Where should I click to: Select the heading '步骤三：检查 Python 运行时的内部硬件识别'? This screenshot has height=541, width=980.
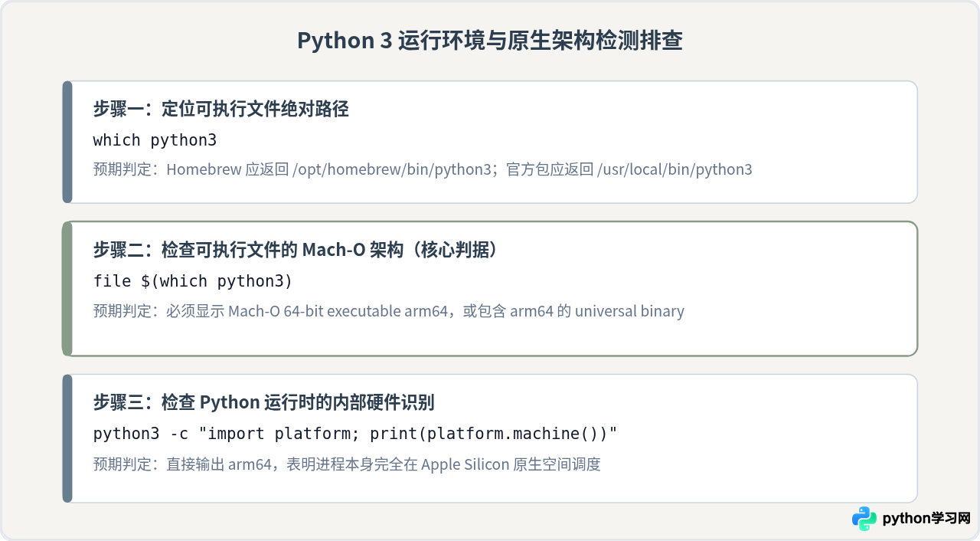coord(264,402)
